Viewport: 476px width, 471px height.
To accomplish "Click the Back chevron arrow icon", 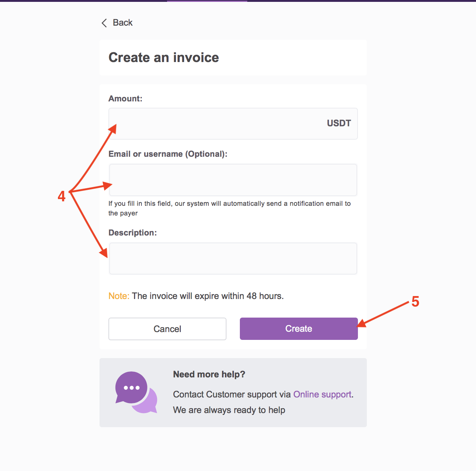I will 104,23.
